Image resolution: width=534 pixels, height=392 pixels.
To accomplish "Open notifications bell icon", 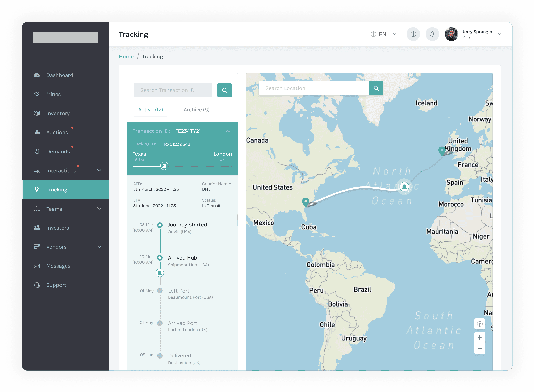I will point(432,34).
